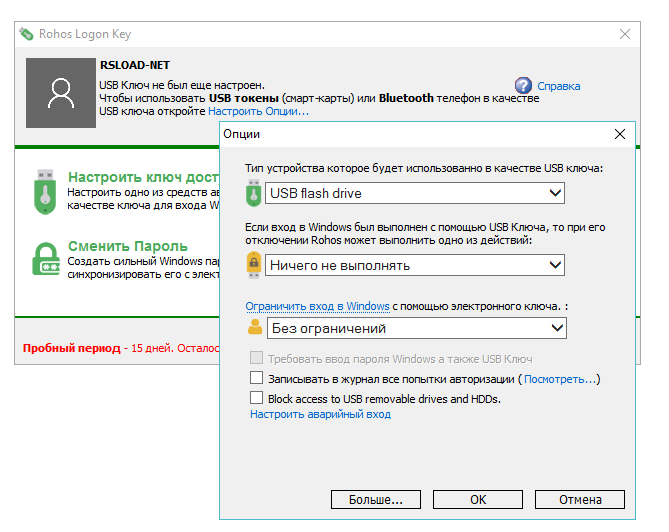Viewport: 669px width, 532px height.
Task: Click the yellow locked USB icon
Action: [254, 265]
